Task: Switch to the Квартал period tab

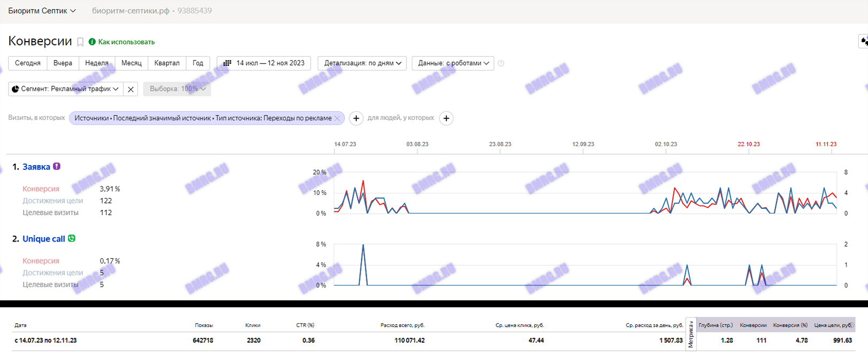Action: pyautogui.click(x=167, y=63)
